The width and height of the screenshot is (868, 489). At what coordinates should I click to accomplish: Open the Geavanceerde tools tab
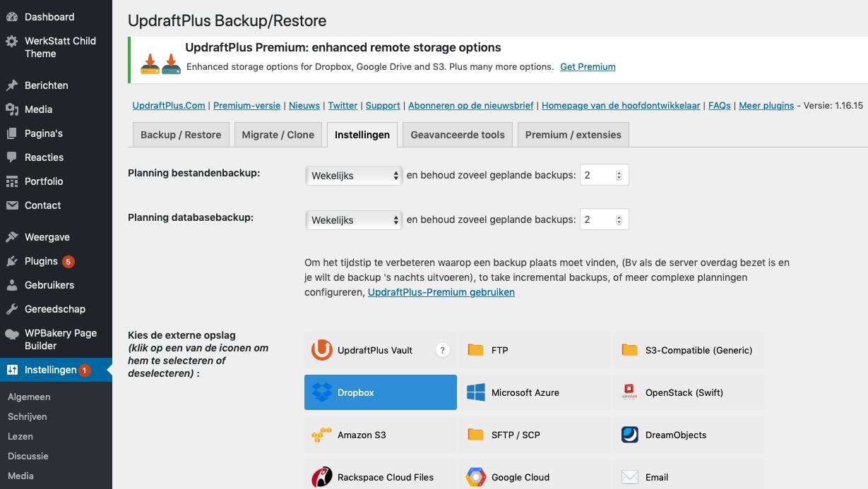pyautogui.click(x=458, y=135)
